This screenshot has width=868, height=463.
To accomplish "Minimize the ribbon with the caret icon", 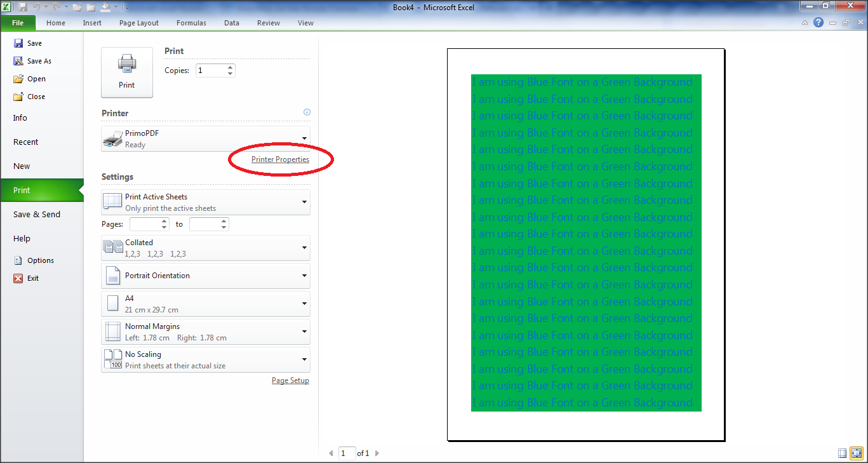I will coord(805,23).
